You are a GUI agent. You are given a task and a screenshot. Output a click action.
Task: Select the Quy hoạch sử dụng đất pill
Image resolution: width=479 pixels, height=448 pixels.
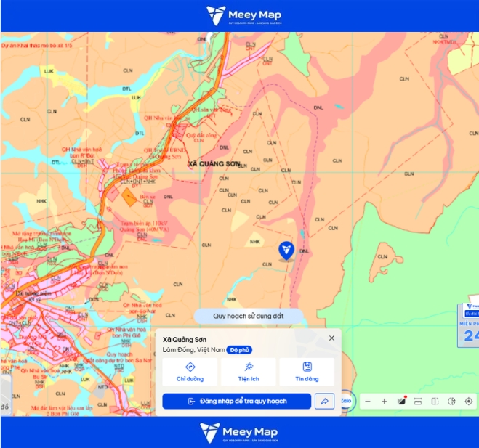tap(249, 316)
